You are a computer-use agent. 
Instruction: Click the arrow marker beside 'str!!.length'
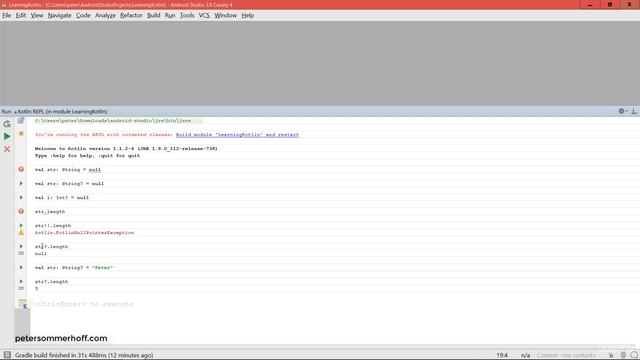21,225
